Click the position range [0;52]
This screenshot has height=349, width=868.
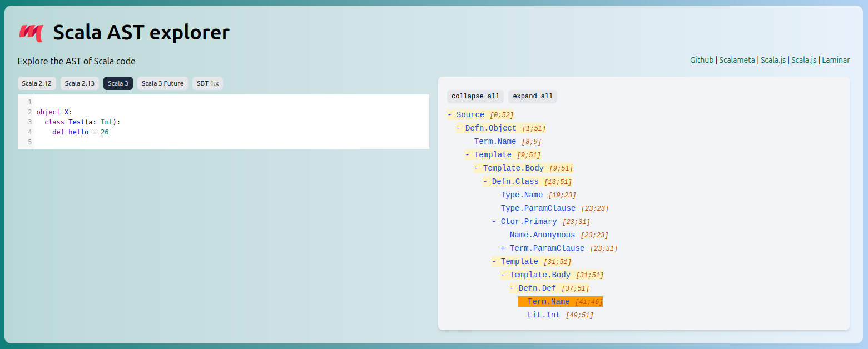(502, 115)
